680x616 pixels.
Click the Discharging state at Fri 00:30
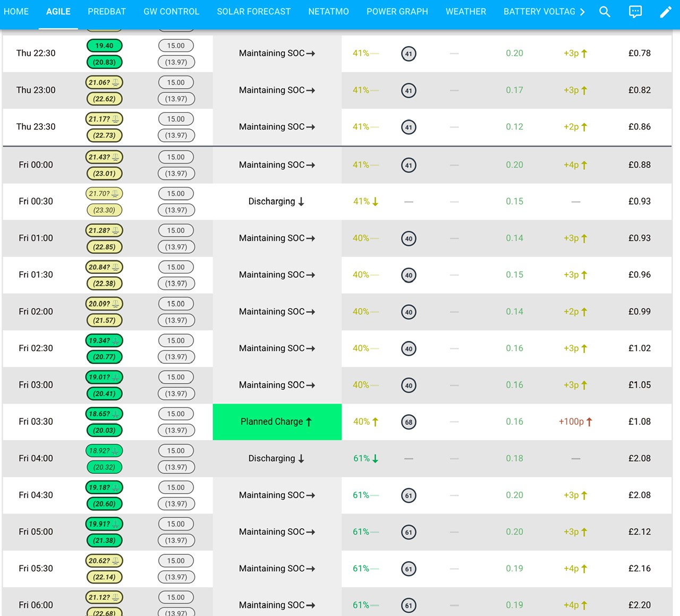click(276, 201)
